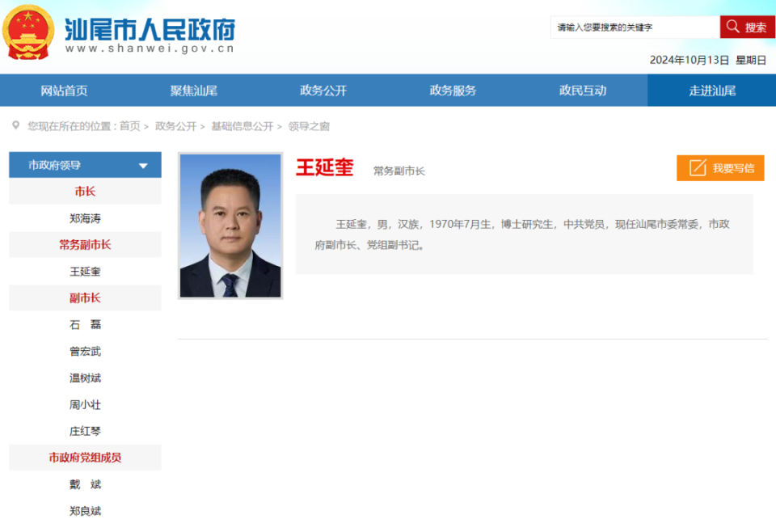Screen dimensions: 776x532
Task: Click the pencil icon on 我要写信 button
Action: (x=696, y=168)
